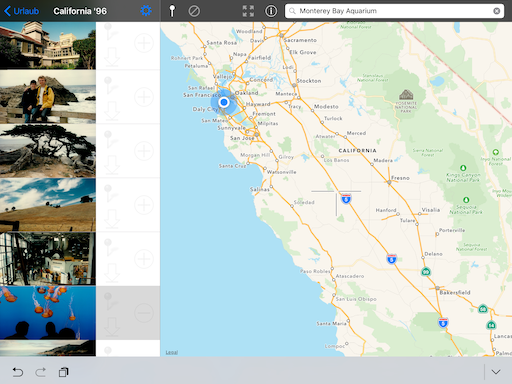Viewport: 512px width, 384px height.
Task: Tap the Yosemite National Park icon on map
Action: tap(406, 95)
